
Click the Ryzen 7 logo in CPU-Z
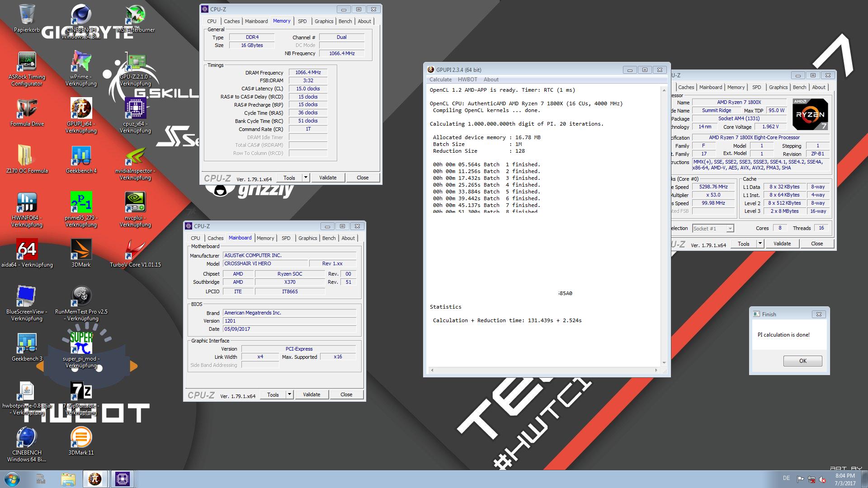point(810,114)
